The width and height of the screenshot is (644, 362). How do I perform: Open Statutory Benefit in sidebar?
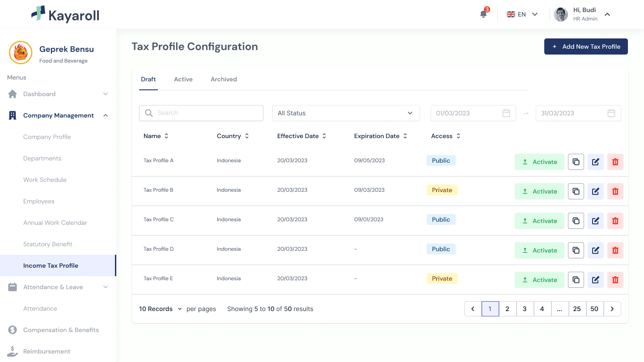click(48, 244)
